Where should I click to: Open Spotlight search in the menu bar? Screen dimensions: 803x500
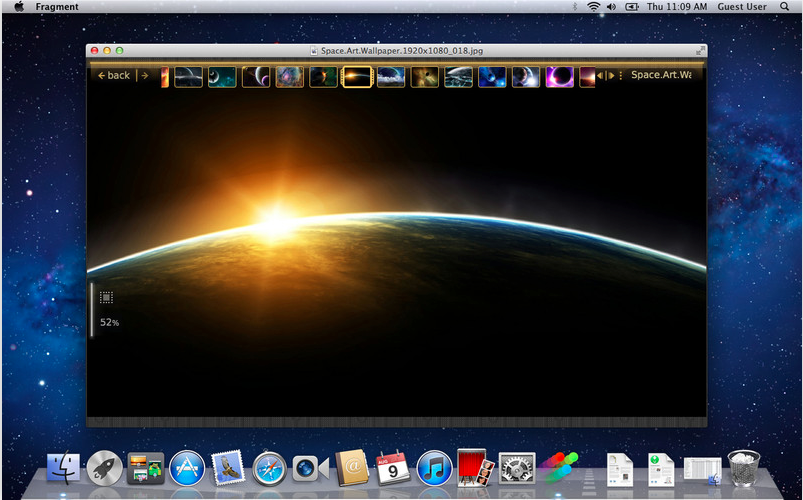coord(784,7)
